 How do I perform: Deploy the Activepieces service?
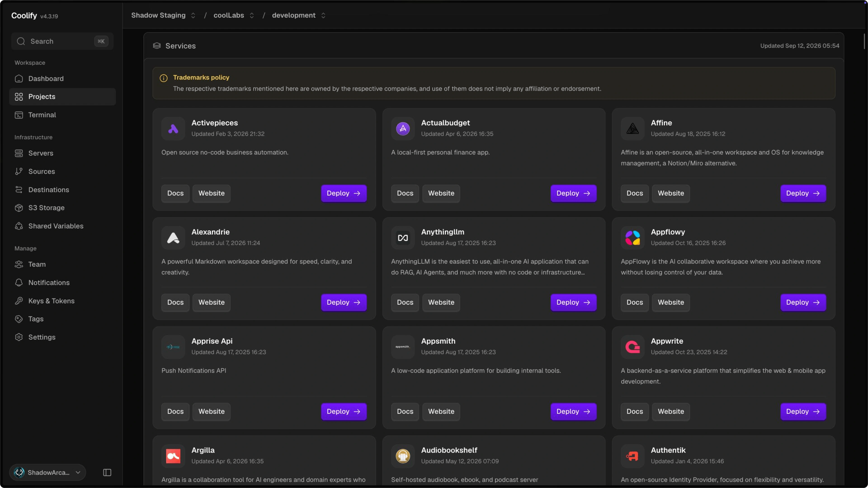[344, 193]
